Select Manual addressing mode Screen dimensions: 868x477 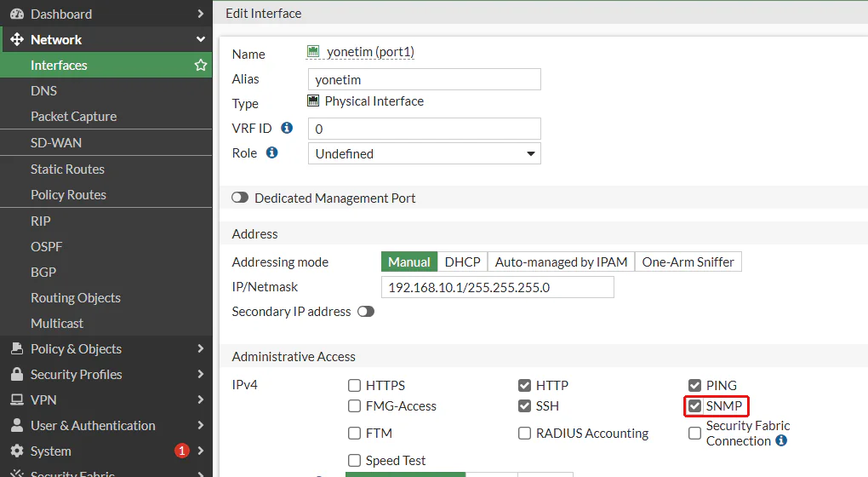(x=409, y=261)
